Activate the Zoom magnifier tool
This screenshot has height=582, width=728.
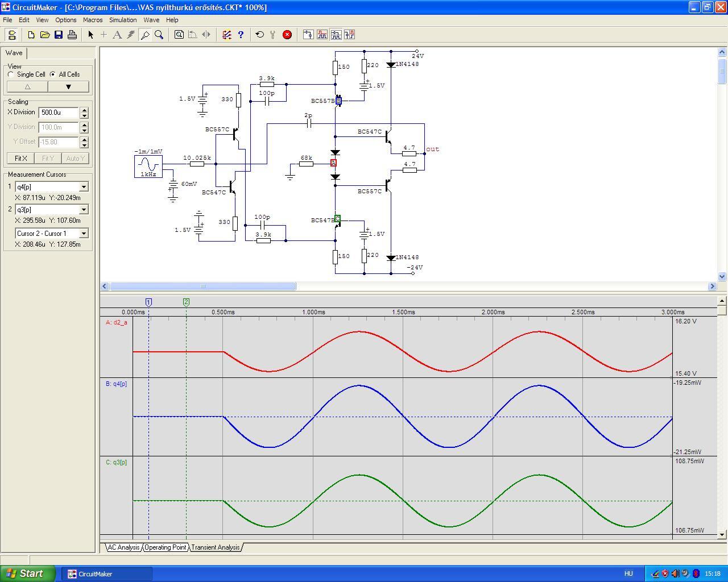click(159, 35)
